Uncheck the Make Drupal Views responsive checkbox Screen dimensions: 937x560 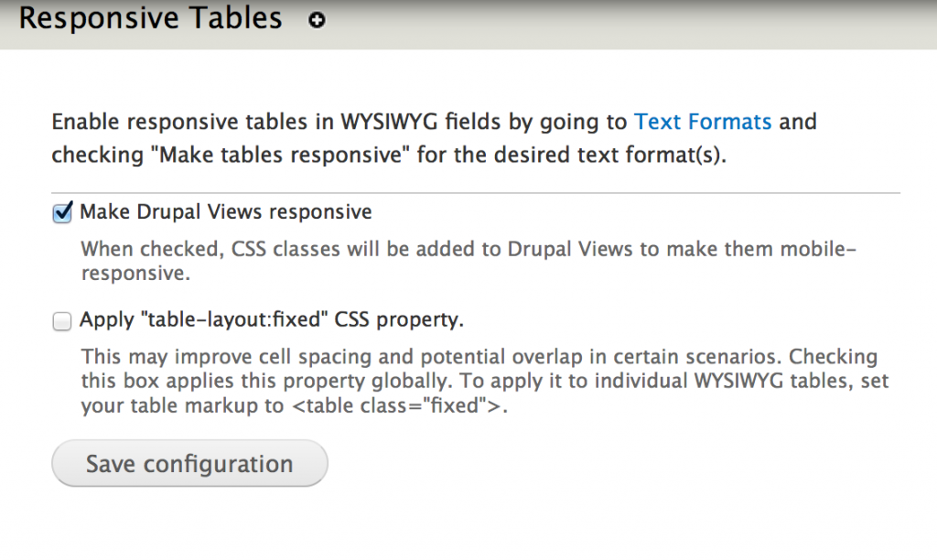[62, 213]
